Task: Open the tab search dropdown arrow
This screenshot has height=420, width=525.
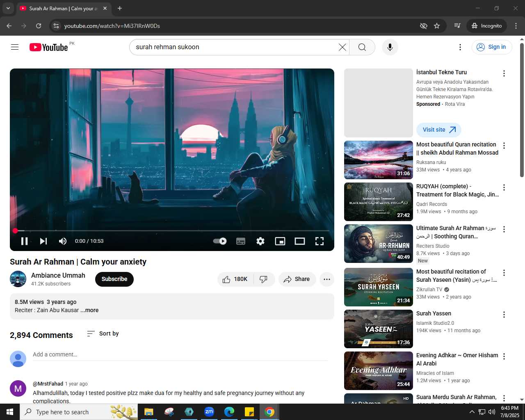Action: [x=8, y=8]
